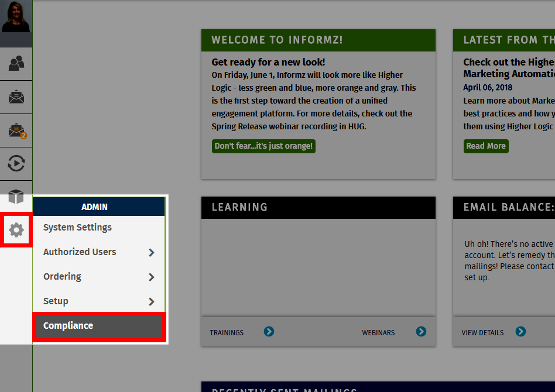Click the Admin menu header
The height and width of the screenshot is (392, 555).
tap(99, 207)
